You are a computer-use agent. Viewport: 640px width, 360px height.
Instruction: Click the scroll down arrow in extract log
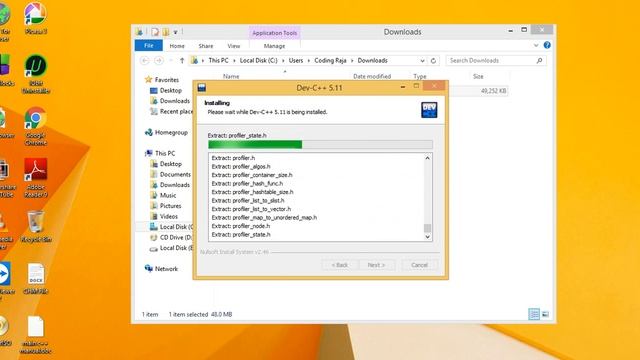tap(427, 237)
